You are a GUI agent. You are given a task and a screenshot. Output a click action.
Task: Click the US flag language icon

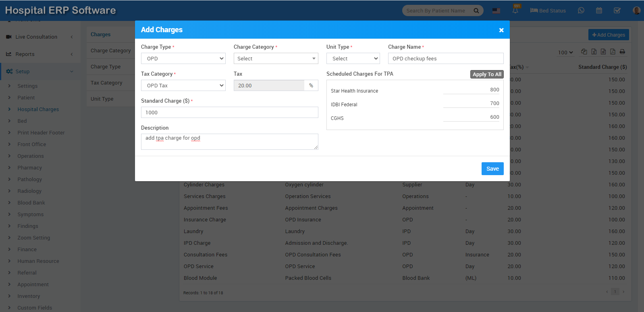tap(496, 11)
